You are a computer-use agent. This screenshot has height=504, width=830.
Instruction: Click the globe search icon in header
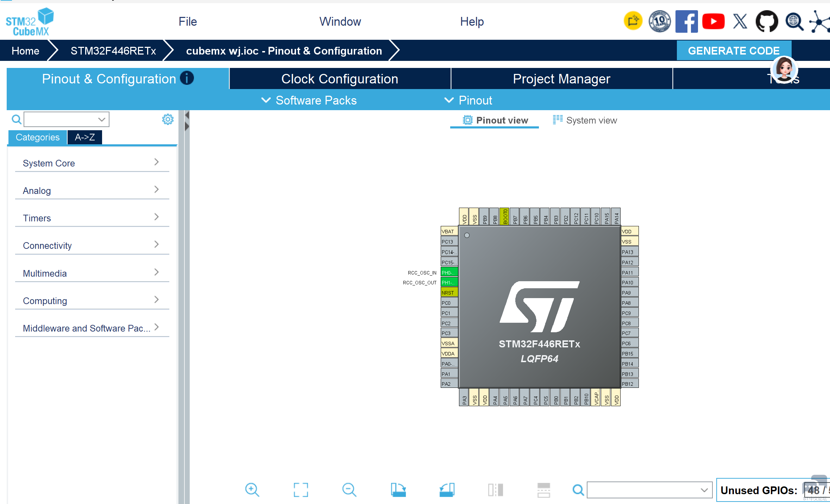click(794, 22)
